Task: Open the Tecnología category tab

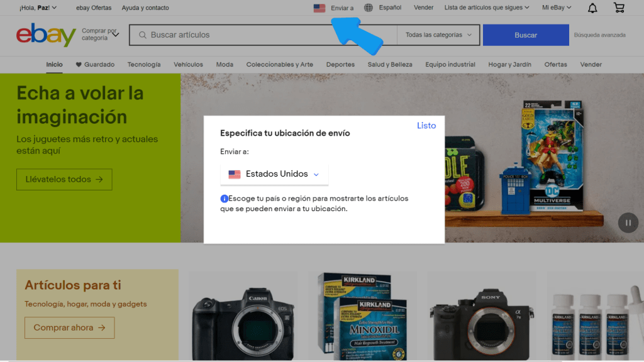Action: 144,65
